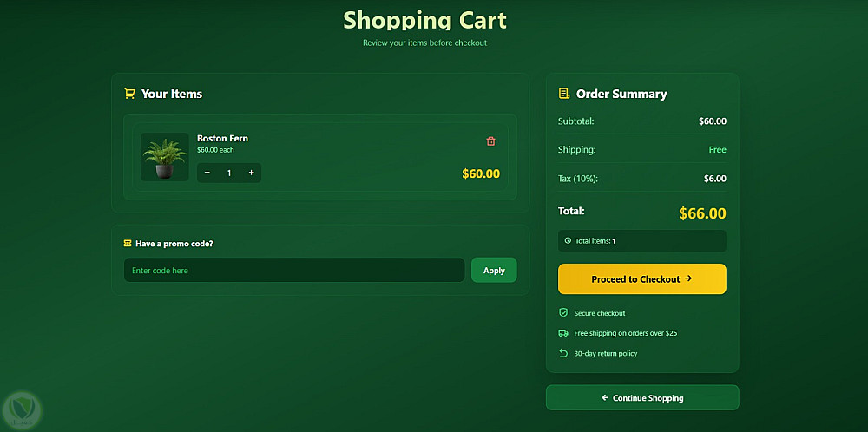This screenshot has height=432, width=868.
Task: Increase Boston Fern quantity with plus
Action: tap(252, 173)
